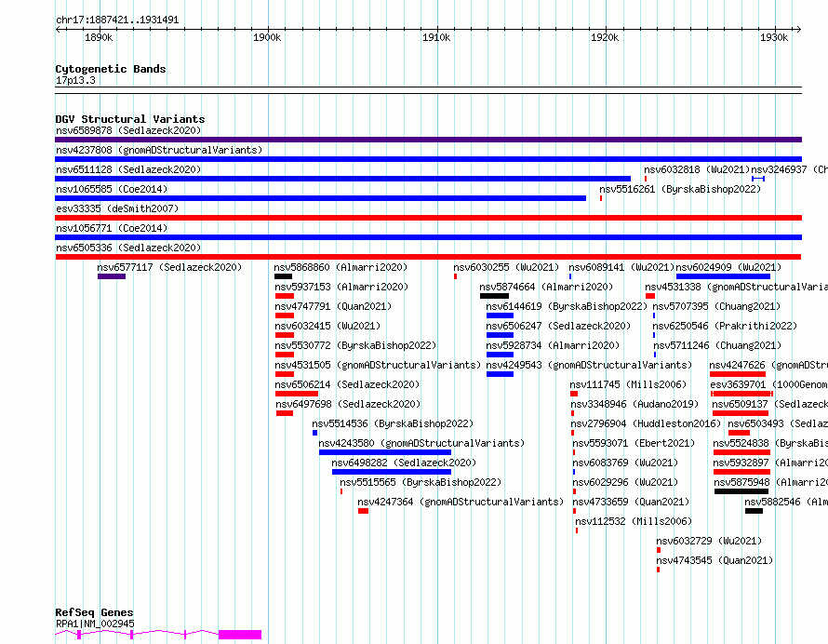Click nsv5937153 (Almarri2020) label

pos(341,287)
